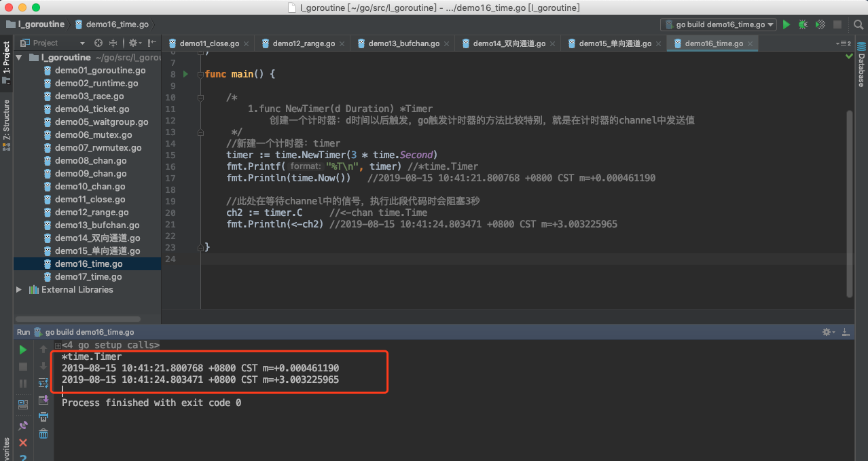Toggle scroll to end in Run console
The width and height of the screenshot is (868, 461).
coord(43,400)
